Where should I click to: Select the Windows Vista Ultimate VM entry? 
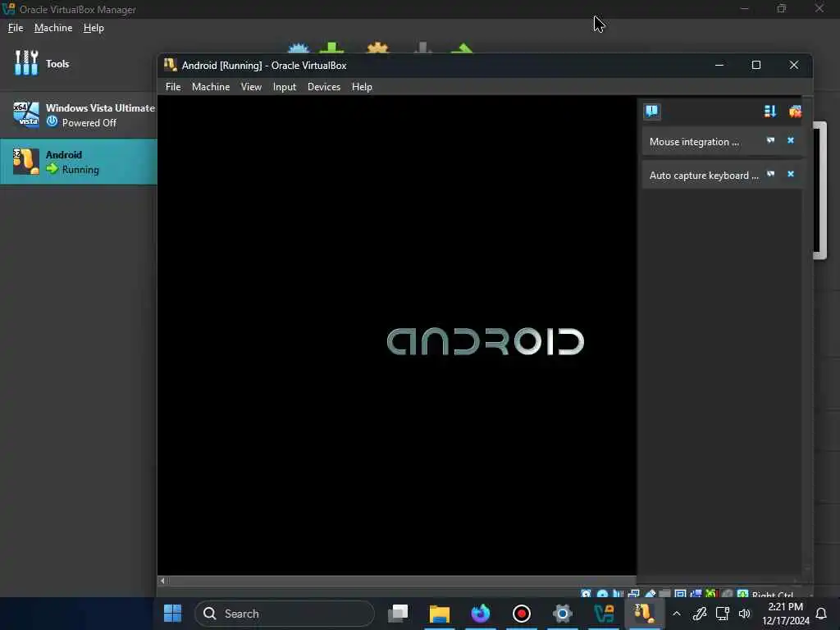coord(78,115)
